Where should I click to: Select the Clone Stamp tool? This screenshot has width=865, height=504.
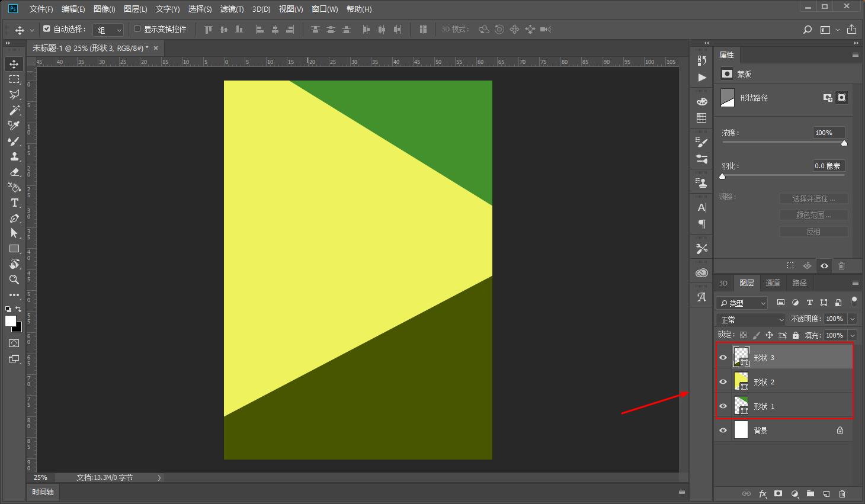[x=14, y=156]
